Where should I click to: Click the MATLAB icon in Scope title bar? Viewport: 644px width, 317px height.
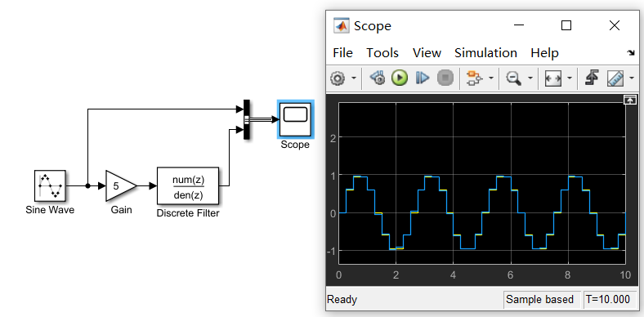pos(341,25)
